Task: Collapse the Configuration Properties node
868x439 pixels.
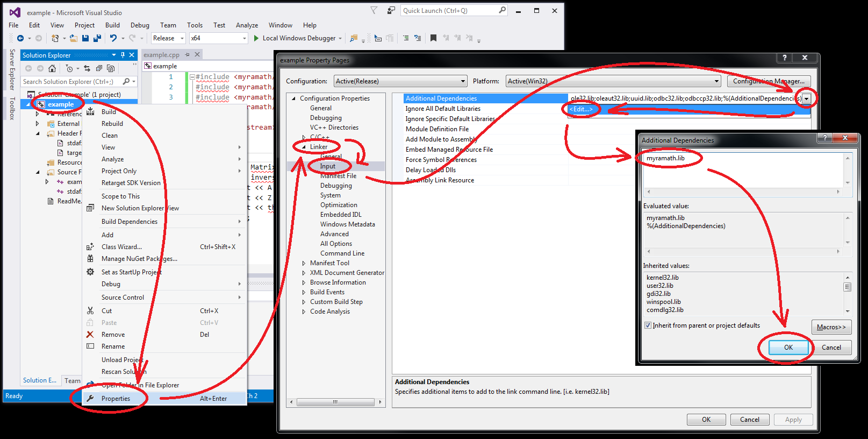Action: [294, 98]
